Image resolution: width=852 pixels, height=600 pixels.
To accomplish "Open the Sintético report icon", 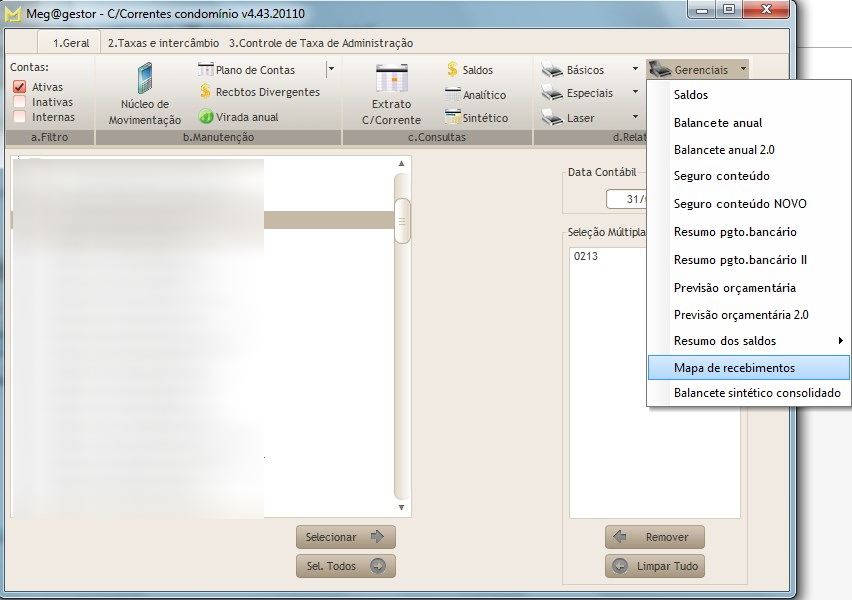I will [452, 118].
